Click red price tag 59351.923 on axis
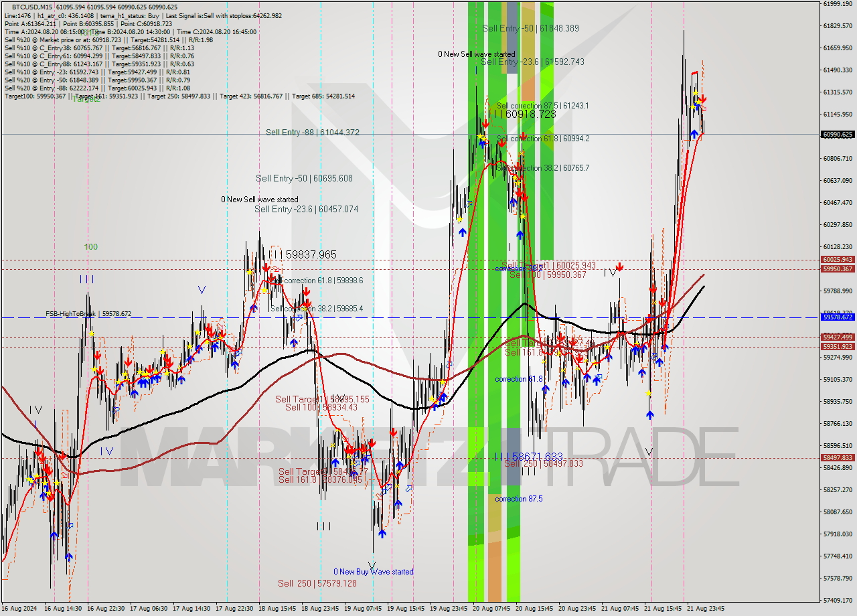Screen dimensions: 857x616 point(837,347)
